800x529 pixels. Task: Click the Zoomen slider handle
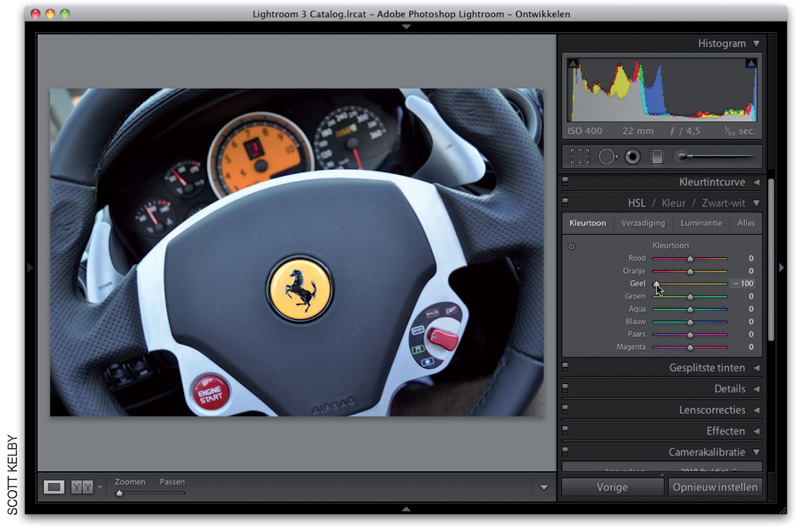pyautogui.click(x=119, y=493)
